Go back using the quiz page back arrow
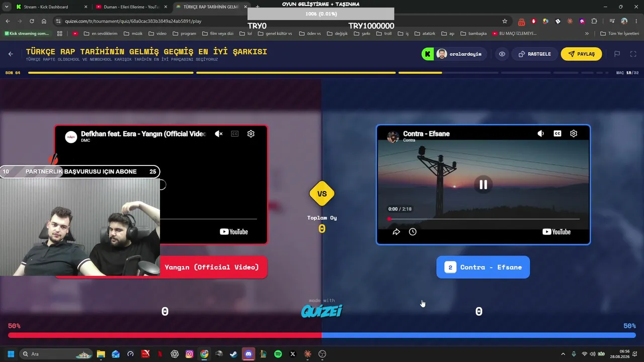644x362 pixels. pyautogui.click(x=11, y=54)
